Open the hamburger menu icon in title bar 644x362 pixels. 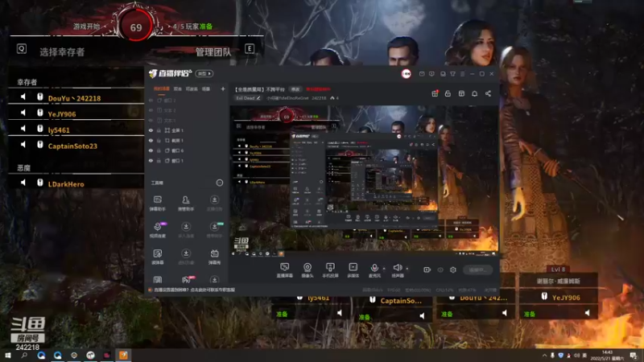[462, 74]
